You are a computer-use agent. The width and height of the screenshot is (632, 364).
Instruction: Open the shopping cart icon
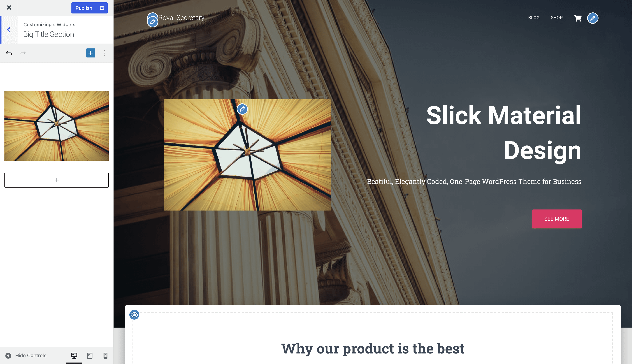point(578,18)
